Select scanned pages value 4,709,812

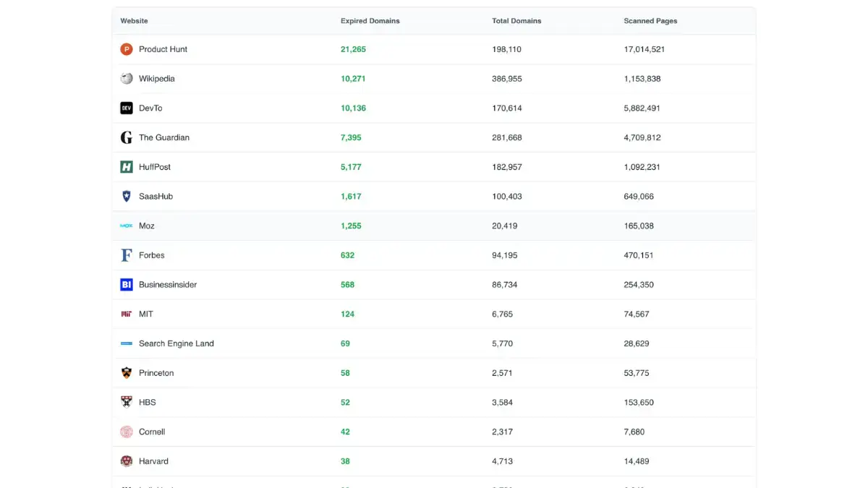coord(642,137)
